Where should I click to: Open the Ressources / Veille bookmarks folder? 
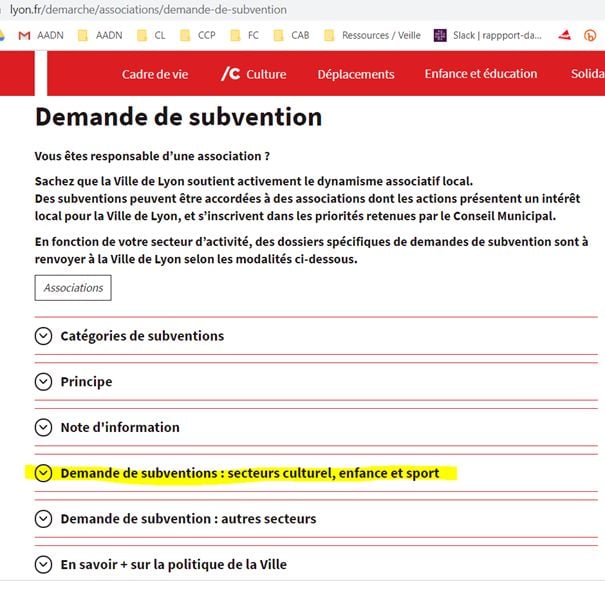(x=372, y=35)
